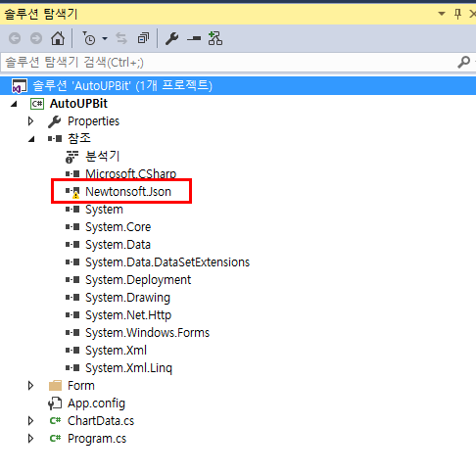Image resolution: width=476 pixels, height=475 pixels.
Task: Click the Visual Studio solution icon
Action: pyautogui.click(x=20, y=85)
